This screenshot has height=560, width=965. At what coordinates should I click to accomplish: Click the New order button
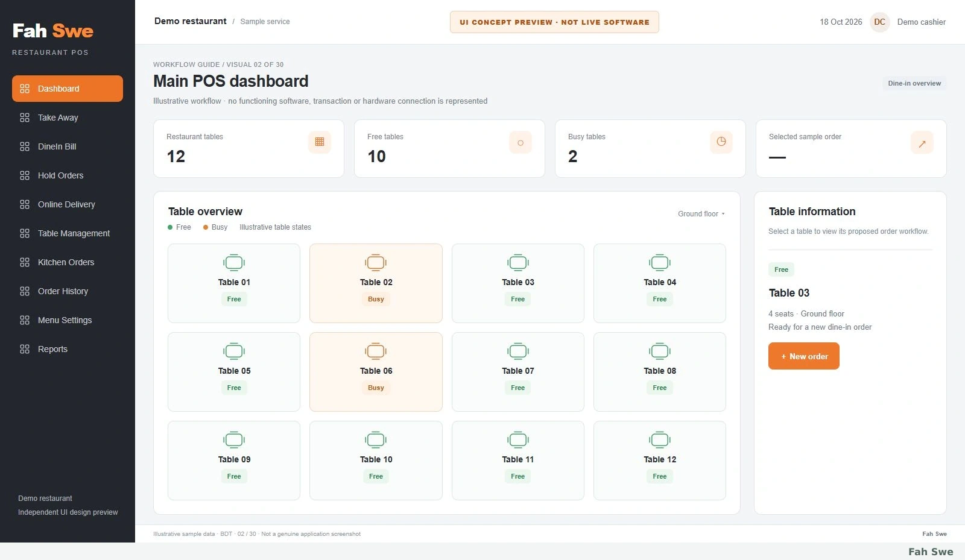tap(804, 356)
